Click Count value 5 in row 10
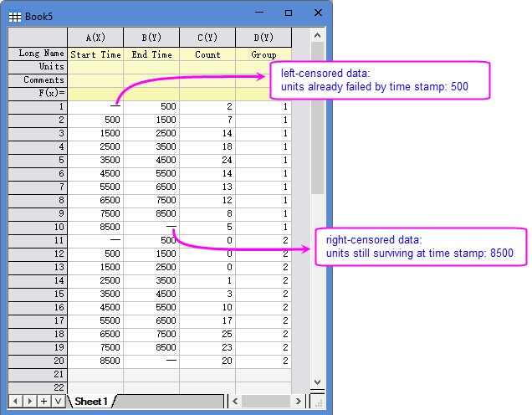The width and height of the screenshot is (532, 415). (207, 227)
